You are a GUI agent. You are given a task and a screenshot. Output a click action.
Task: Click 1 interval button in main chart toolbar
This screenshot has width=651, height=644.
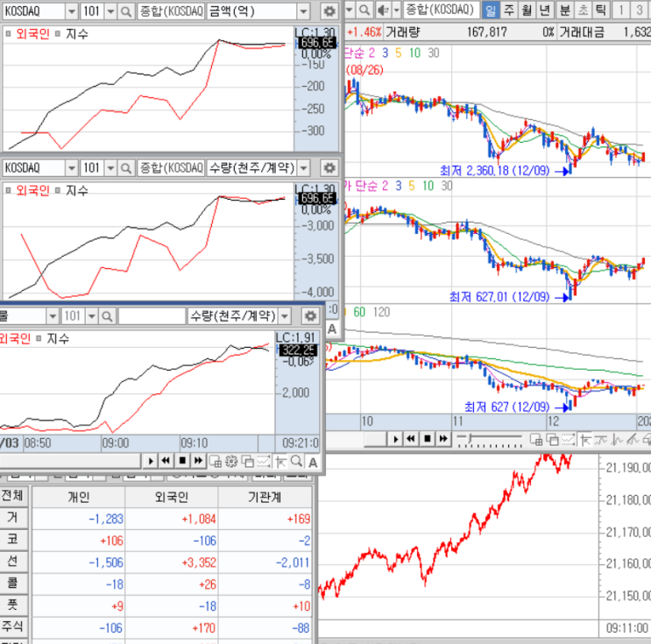[x=621, y=10]
